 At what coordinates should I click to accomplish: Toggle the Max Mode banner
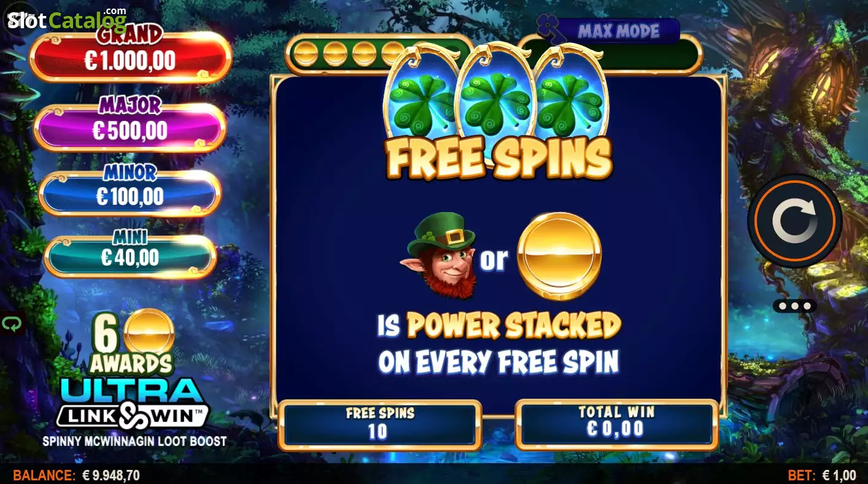pyautogui.click(x=618, y=31)
